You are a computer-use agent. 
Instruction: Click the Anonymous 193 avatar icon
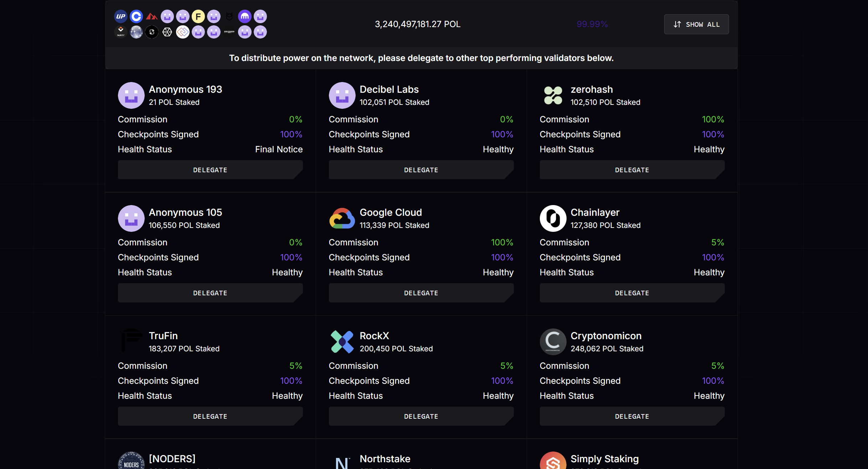(x=131, y=95)
